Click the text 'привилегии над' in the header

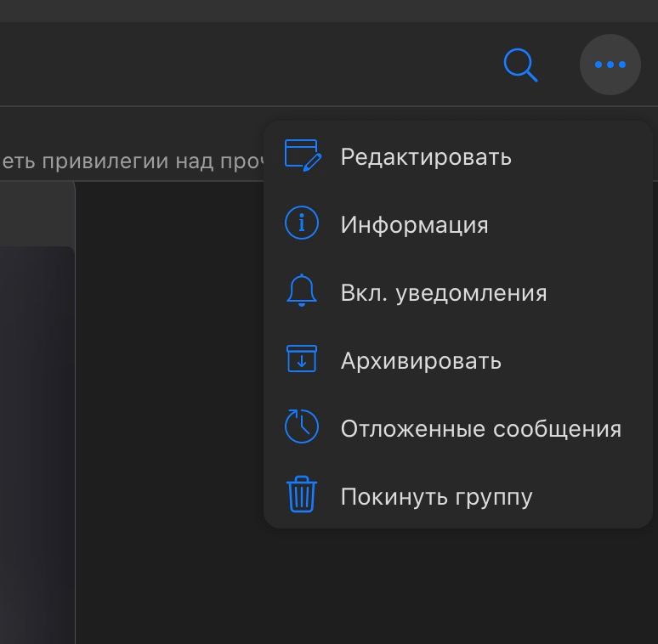point(128,161)
